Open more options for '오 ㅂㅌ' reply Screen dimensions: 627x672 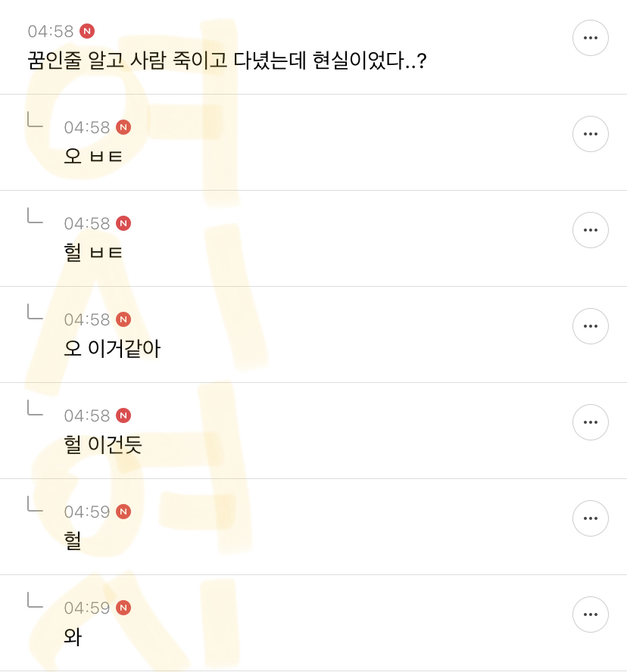[590, 134]
